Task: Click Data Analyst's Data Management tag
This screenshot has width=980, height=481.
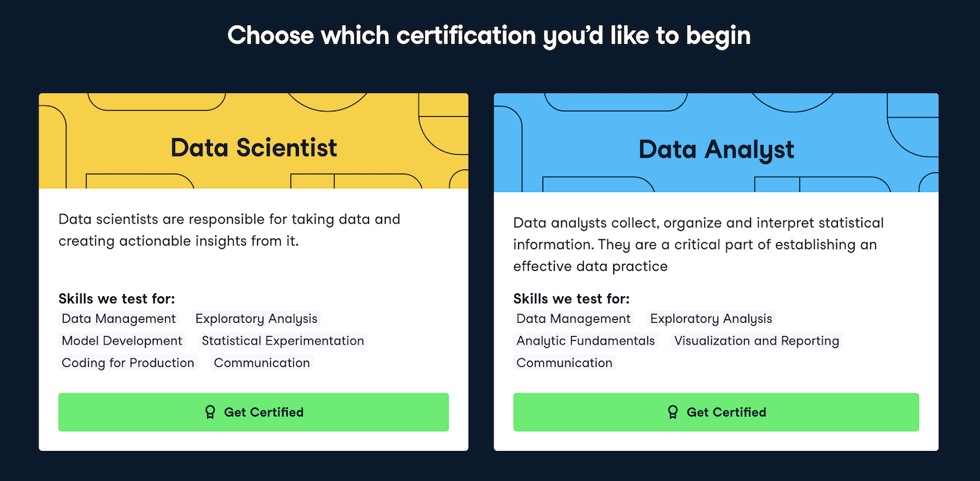Action: [573, 319]
